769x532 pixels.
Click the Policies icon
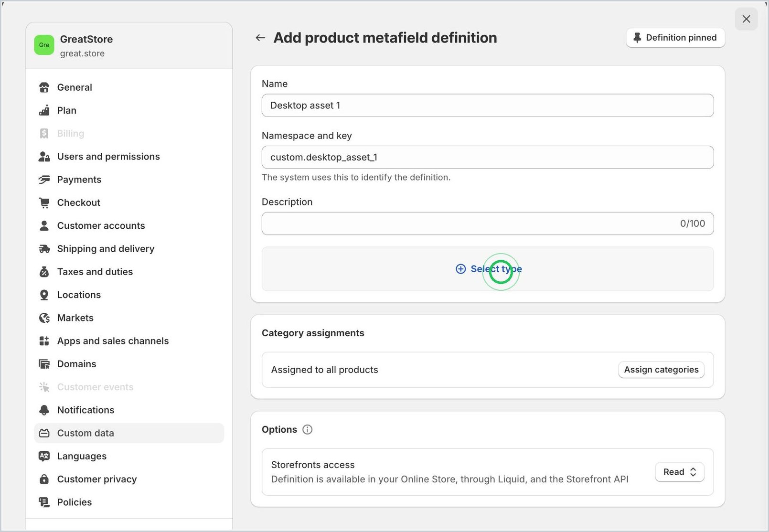click(x=44, y=502)
